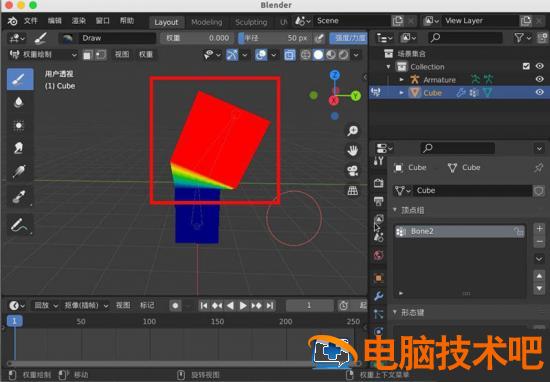
Task: Jump to the timeline start frame
Action: (203, 306)
